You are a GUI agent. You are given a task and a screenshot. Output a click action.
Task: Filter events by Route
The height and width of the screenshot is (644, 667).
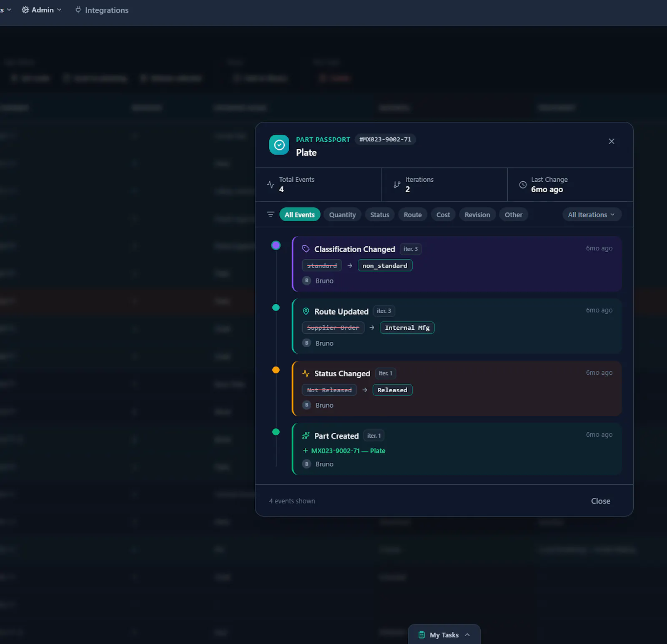click(x=413, y=215)
